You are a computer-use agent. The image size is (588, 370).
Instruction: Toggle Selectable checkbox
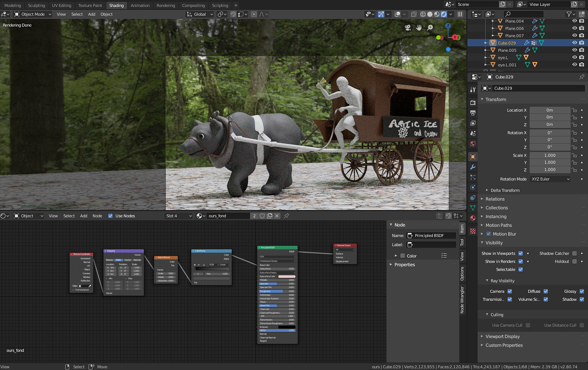(521, 269)
